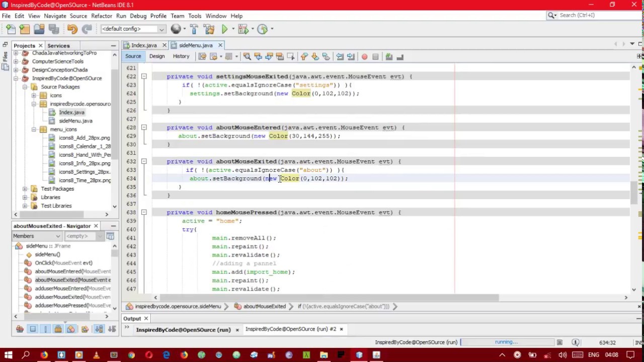644x362 pixels.
Task: Click the Debug Project icon
Action: (244, 29)
